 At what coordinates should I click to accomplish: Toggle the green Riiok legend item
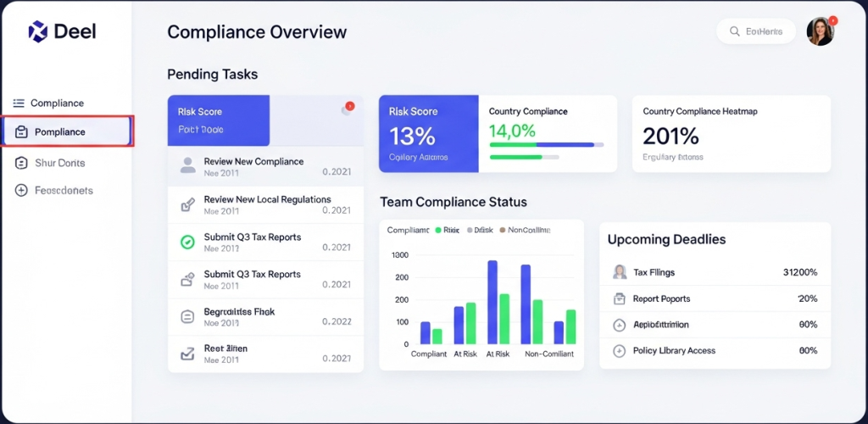[438, 230]
